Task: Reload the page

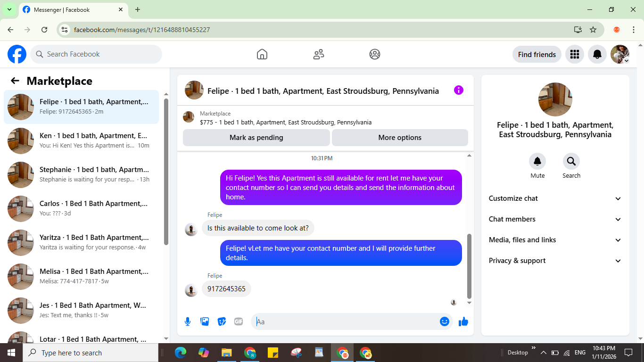Action: pos(44,30)
